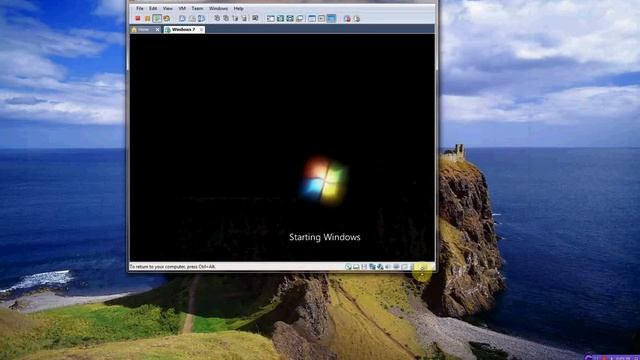Click the 'Starting Windows' boot text
640x360 pixels.
[324, 237]
